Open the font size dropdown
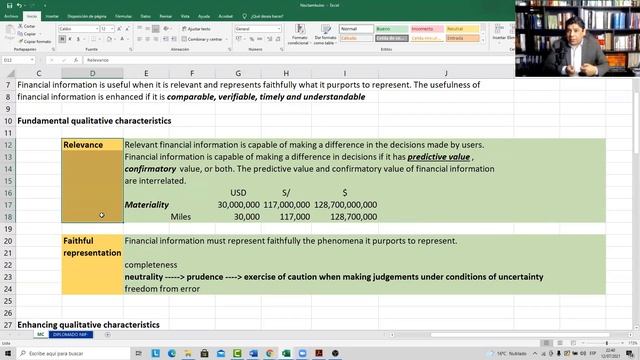Screen dimensions: 640x360 (x=112, y=29)
